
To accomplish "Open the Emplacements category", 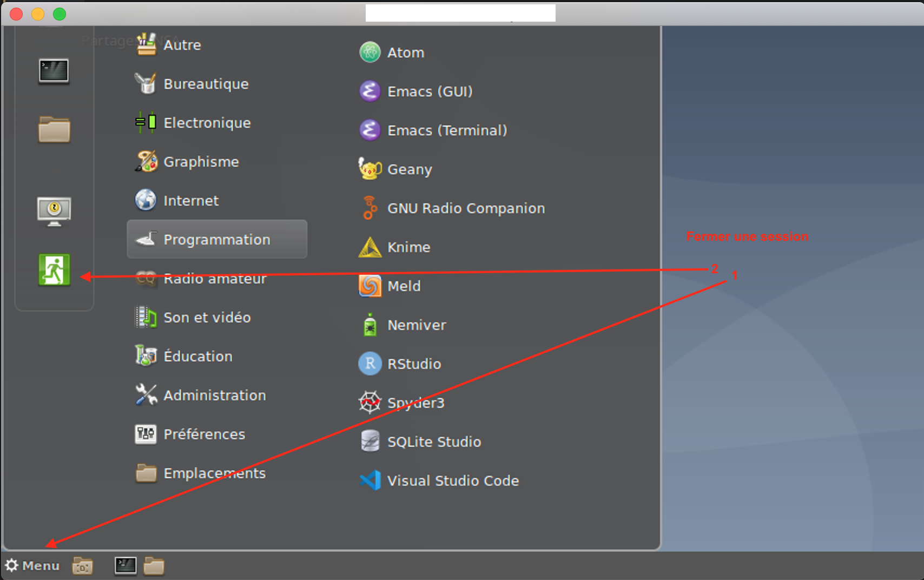I will pyautogui.click(x=217, y=473).
